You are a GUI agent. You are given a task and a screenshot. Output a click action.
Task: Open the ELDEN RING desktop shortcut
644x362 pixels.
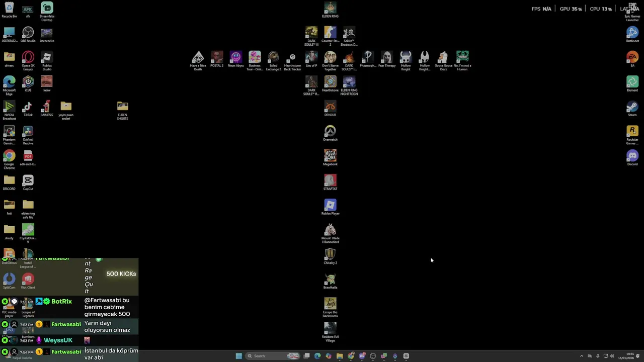tap(330, 10)
